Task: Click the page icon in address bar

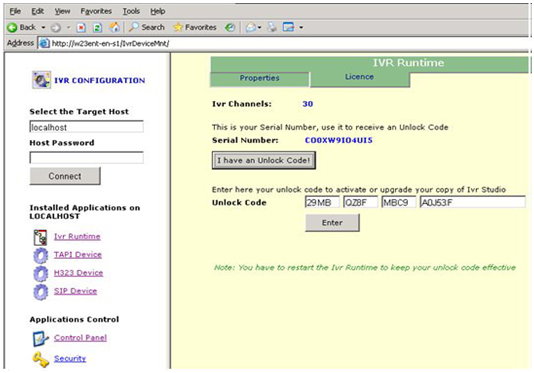Action: 44,44
